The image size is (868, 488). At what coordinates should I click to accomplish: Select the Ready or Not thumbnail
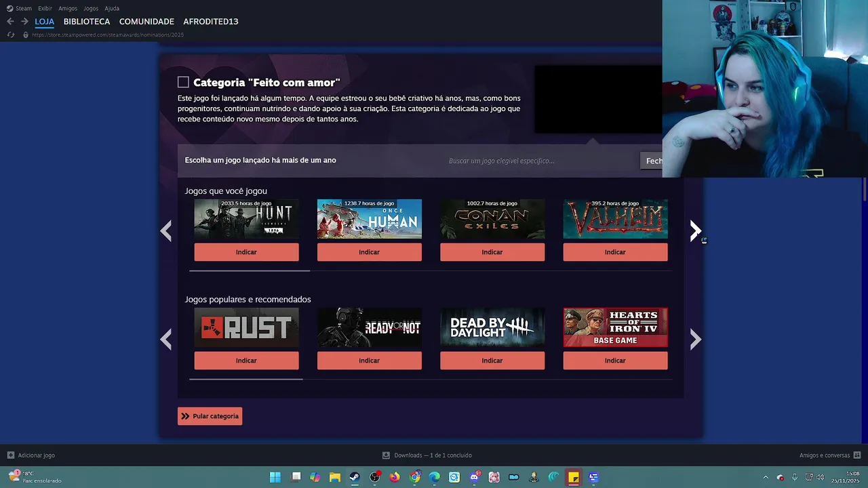[x=369, y=327]
